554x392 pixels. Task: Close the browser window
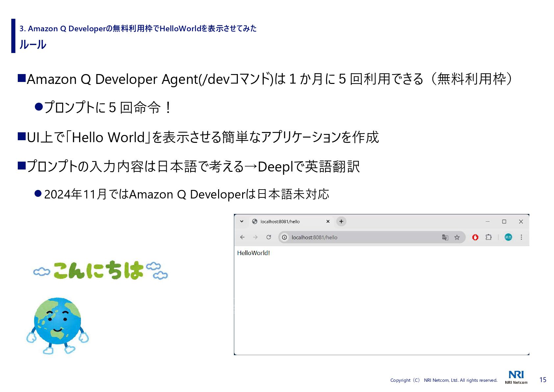521,222
